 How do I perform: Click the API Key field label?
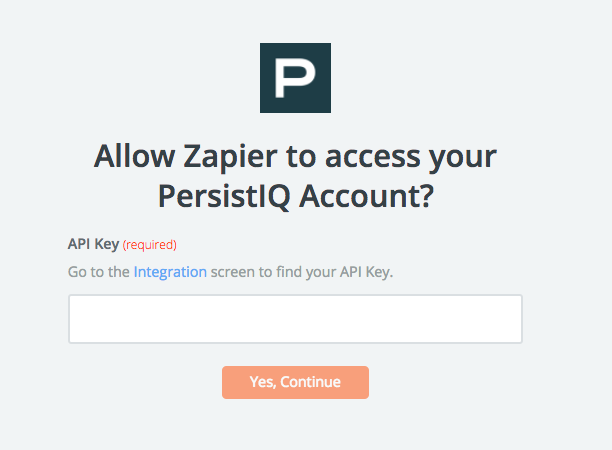(93, 244)
